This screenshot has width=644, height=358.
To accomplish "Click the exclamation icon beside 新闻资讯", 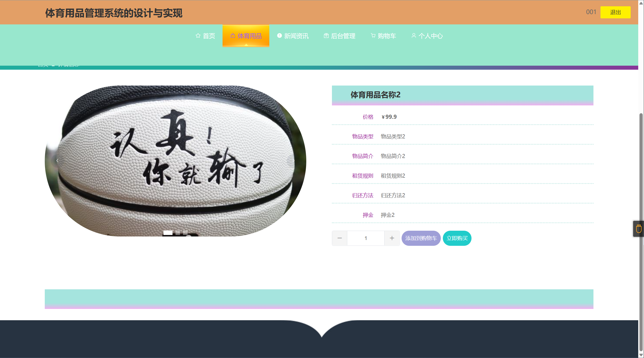I will (x=279, y=35).
